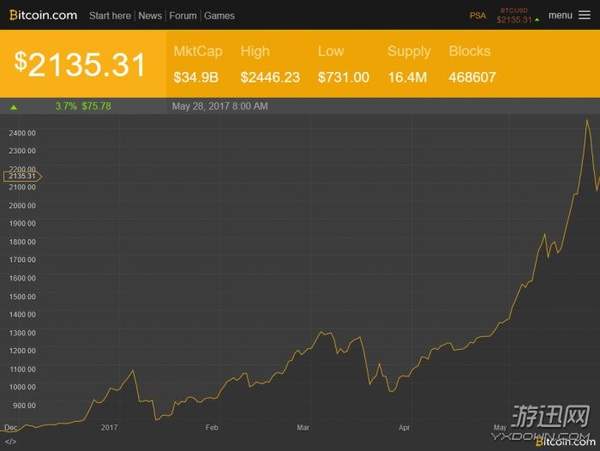
Task: Click the MktCap $34.9B stat
Action: pos(197,64)
